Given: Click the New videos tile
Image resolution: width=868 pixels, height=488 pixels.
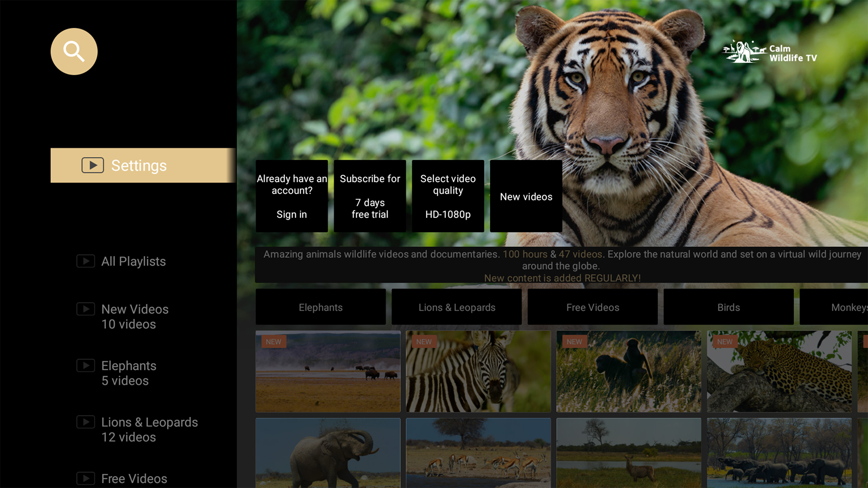Looking at the screenshot, I should (x=526, y=196).
